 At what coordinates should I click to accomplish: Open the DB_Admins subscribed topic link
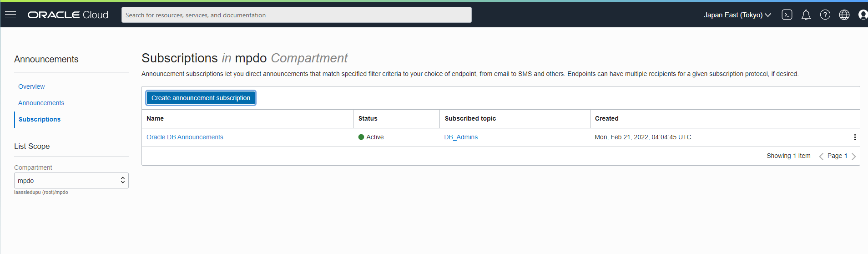pyautogui.click(x=461, y=137)
